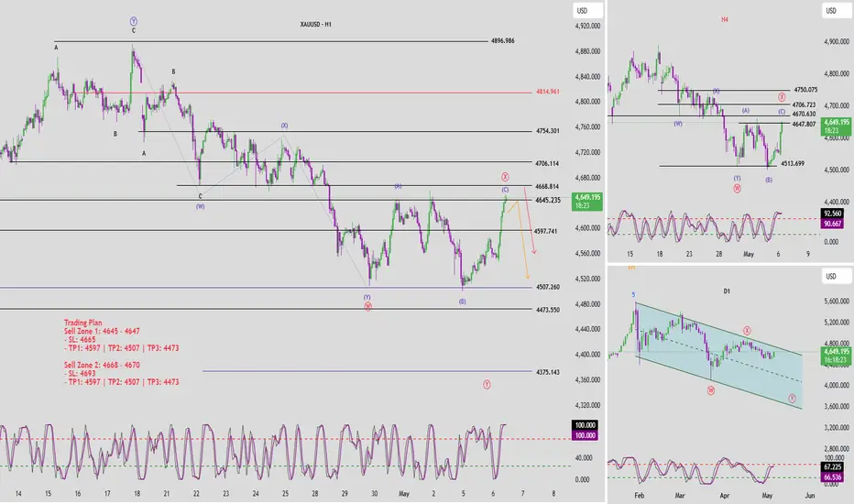Click the Jun label on D1 time axis
This screenshot has height=504, width=854.
click(810, 495)
